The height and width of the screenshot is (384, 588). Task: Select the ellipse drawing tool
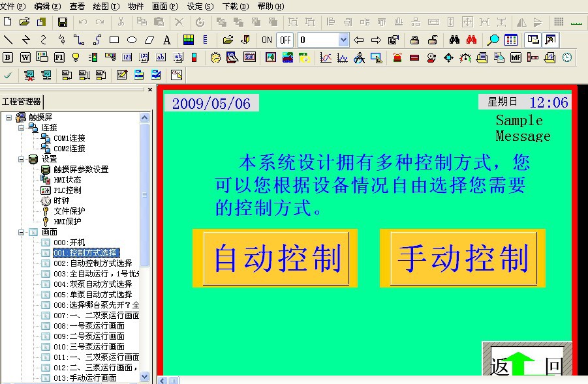point(131,40)
